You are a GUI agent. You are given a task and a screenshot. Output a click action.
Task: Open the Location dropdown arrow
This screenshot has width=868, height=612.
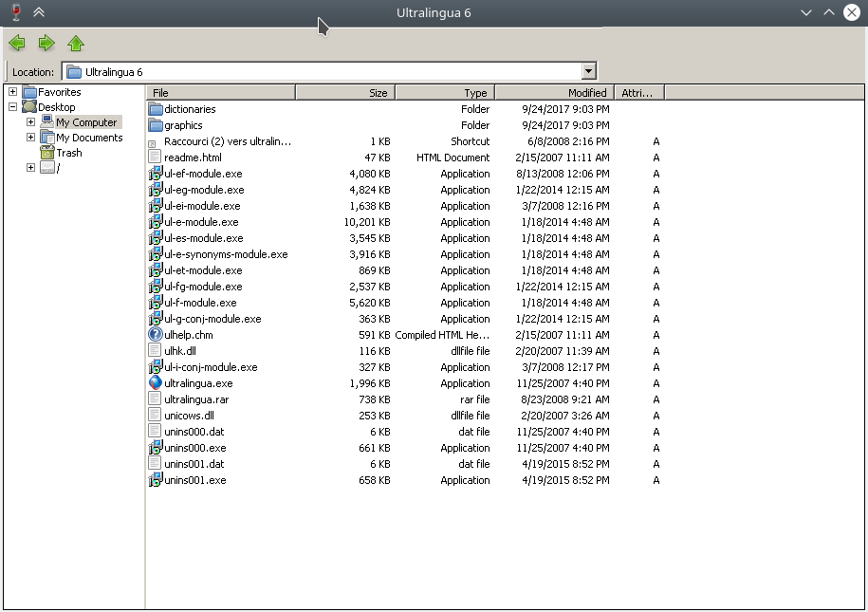(588, 71)
